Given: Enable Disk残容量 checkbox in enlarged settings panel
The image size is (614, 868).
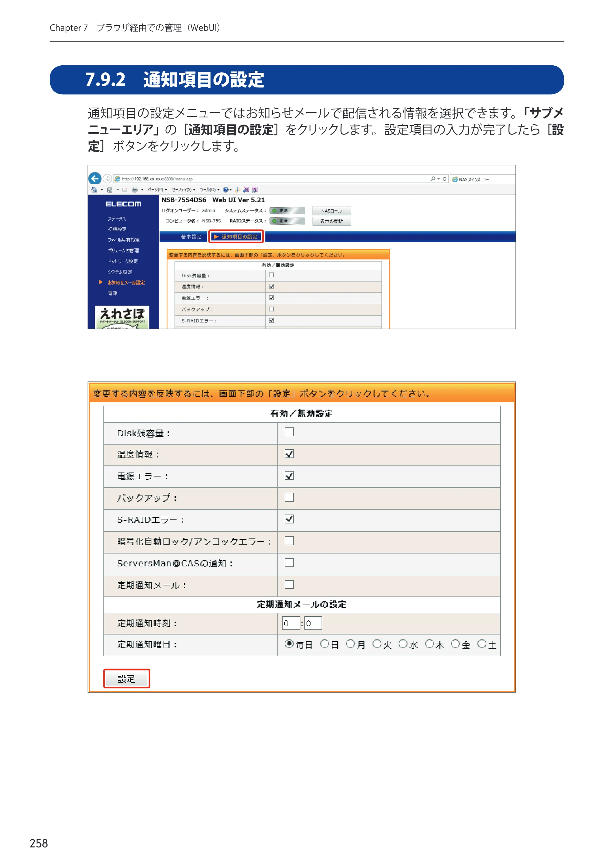Looking at the screenshot, I should (289, 432).
